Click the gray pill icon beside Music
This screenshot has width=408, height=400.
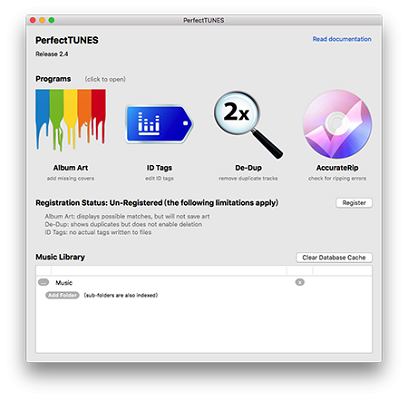pyautogui.click(x=43, y=282)
